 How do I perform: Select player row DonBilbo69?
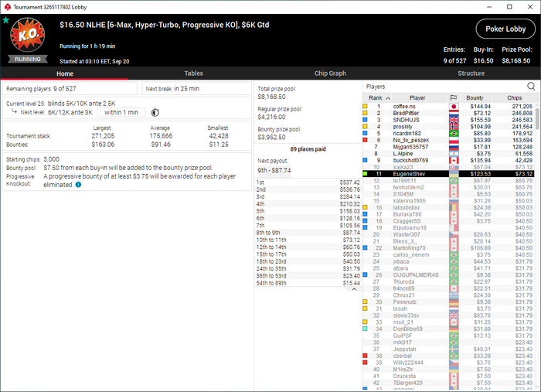[x=448, y=329]
